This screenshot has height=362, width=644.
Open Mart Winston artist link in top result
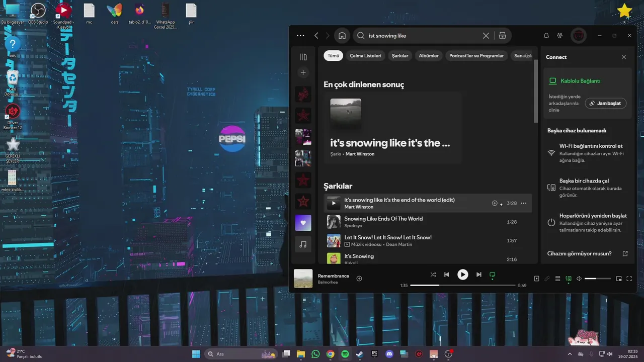coord(360,154)
